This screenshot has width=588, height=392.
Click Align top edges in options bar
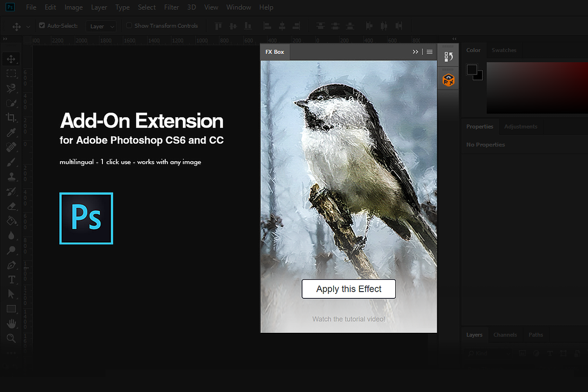point(219,26)
